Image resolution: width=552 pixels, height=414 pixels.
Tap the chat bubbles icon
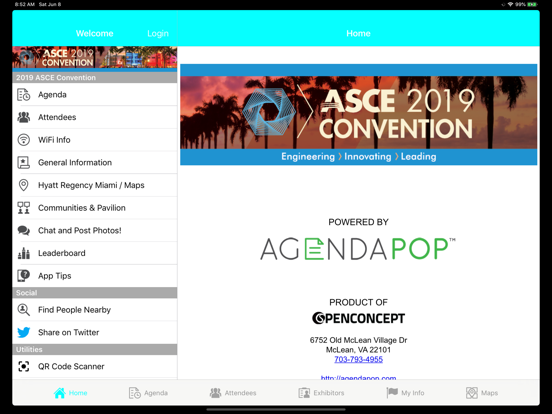click(24, 231)
